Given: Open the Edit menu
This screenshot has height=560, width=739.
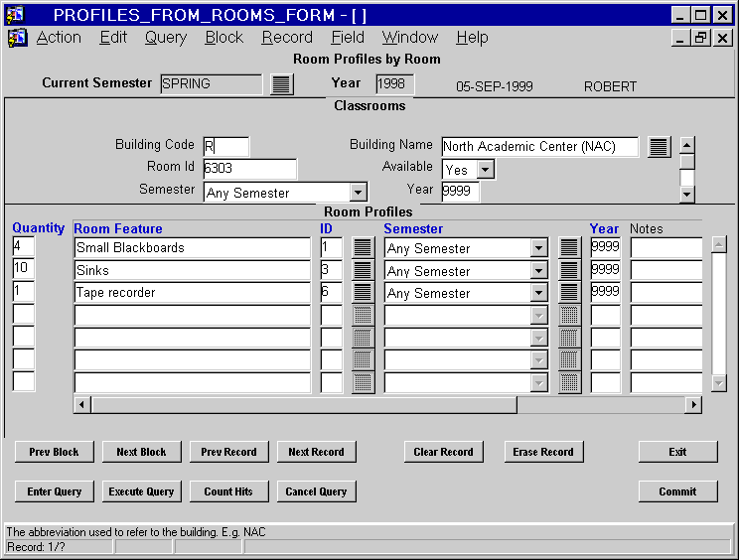Looking at the screenshot, I should [x=113, y=37].
